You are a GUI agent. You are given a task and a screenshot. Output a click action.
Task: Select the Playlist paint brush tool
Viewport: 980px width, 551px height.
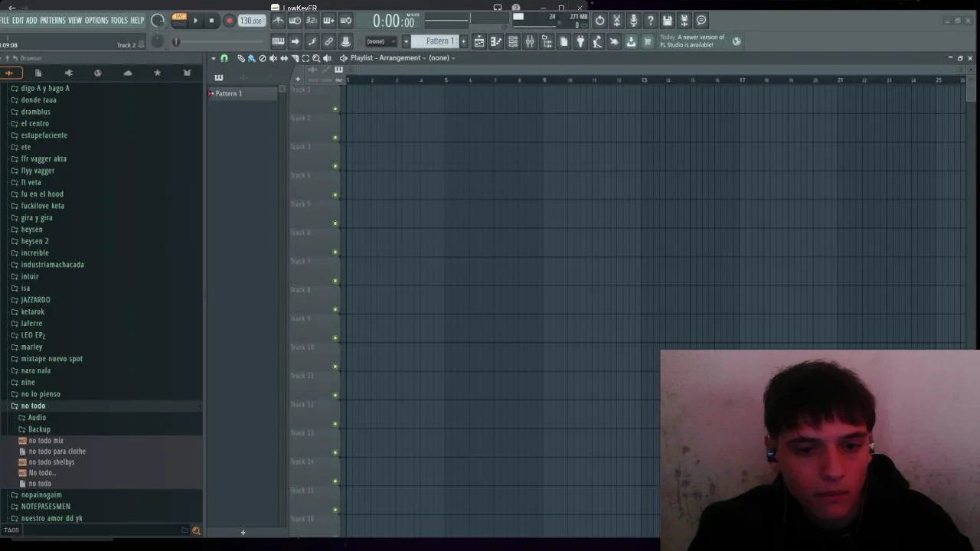click(x=251, y=58)
